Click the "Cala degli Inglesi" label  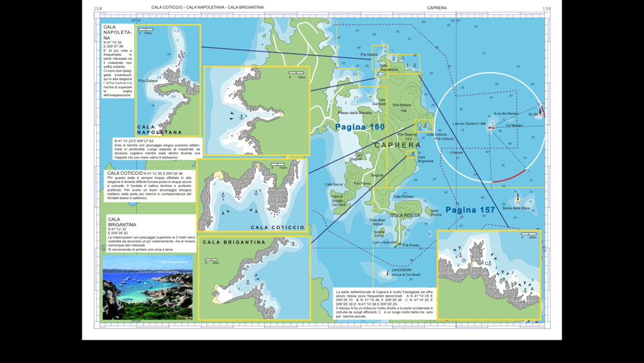click(x=378, y=222)
